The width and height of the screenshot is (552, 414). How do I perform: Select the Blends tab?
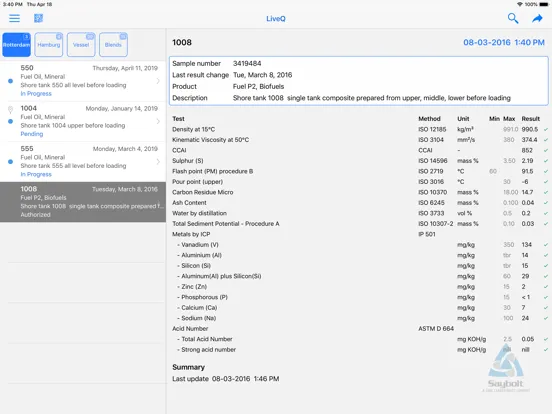113,45
